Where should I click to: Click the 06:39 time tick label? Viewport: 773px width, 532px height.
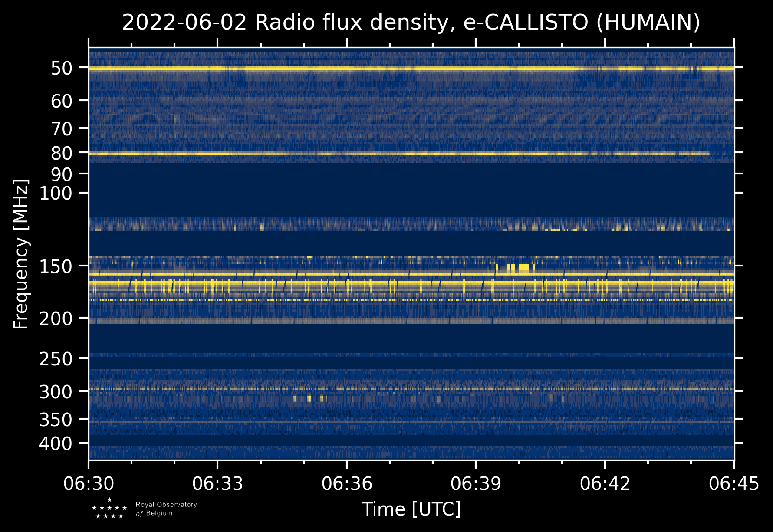tap(476, 483)
